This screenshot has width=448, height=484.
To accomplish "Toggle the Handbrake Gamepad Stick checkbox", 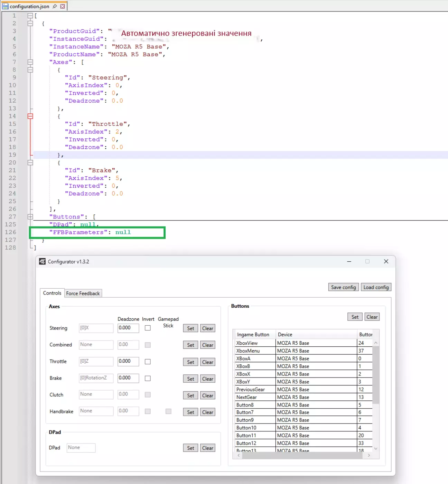I will 168,411.
